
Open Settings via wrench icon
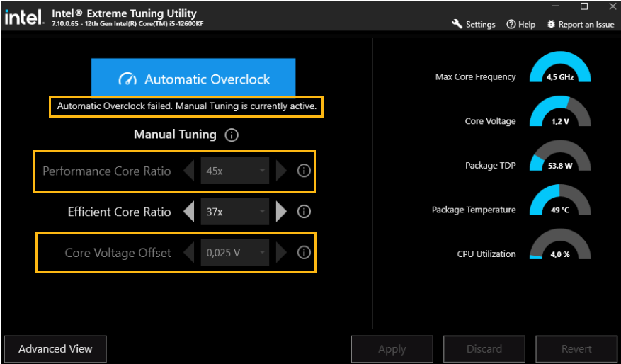tap(457, 24)
